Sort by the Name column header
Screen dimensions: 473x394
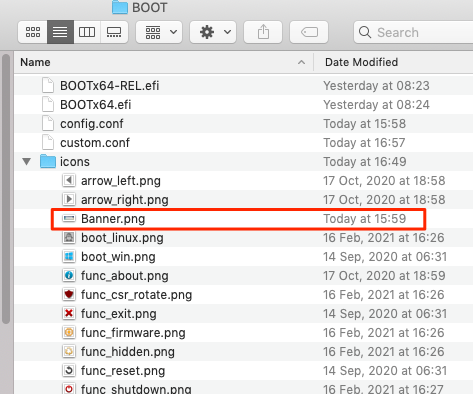pyautogui.click(x=163, y=62)
